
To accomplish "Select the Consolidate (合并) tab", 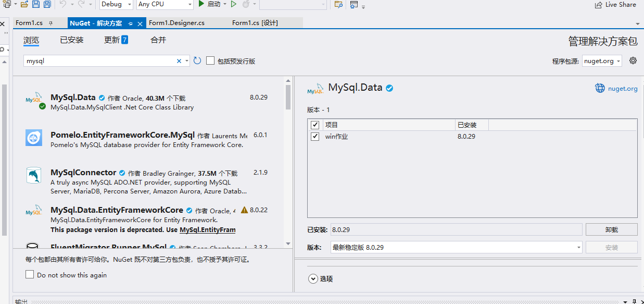I will point(158,40).
